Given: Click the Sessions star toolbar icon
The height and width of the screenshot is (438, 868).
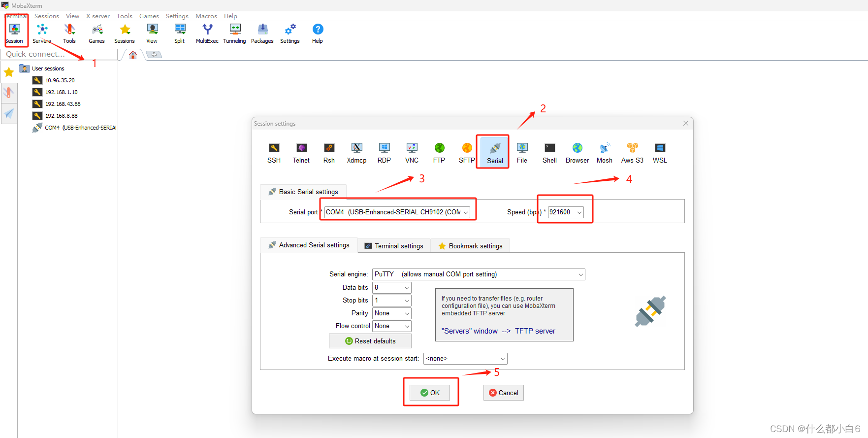Looking at the screenshot, I should (125, 33).
